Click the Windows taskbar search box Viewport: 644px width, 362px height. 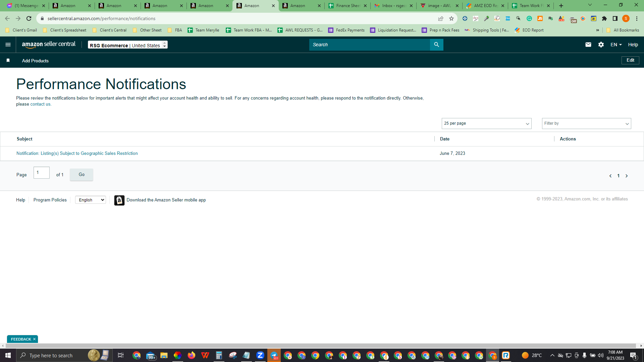pos(64,355)
